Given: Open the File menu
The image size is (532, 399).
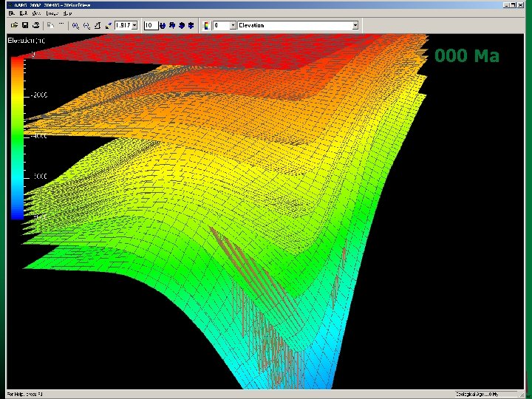Looking at the screenshot, I should 13,13.
